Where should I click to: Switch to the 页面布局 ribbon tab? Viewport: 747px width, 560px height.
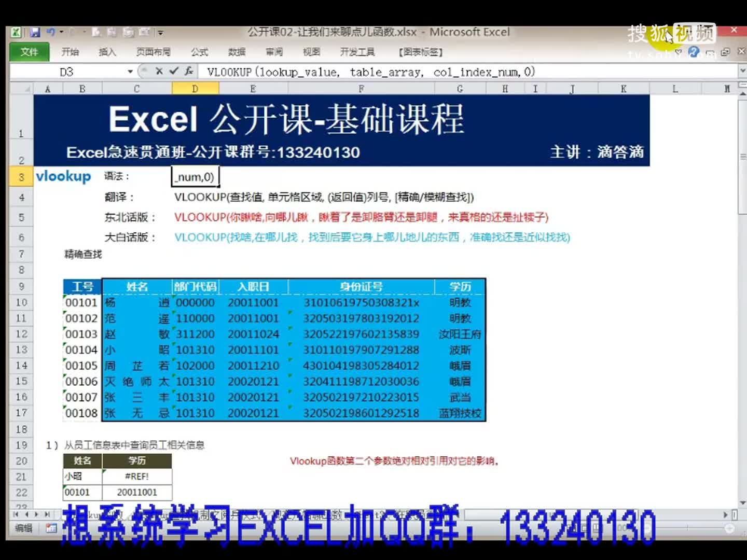153,52
